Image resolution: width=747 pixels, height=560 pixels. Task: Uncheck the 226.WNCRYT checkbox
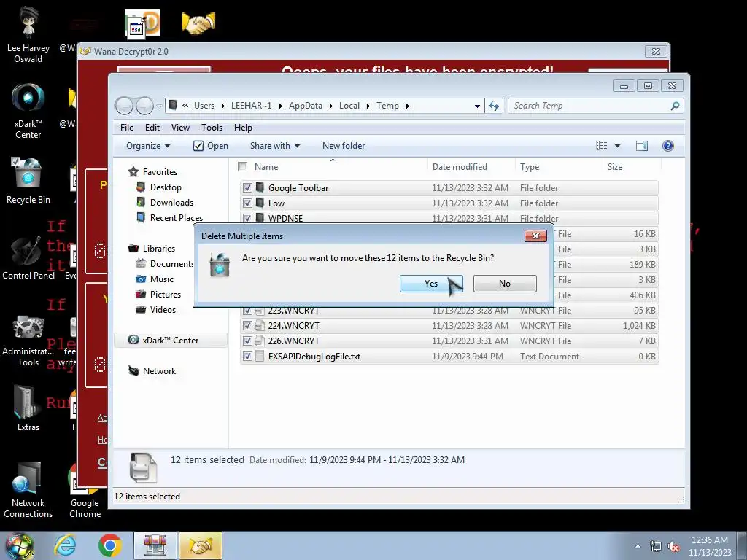[247, 341]
